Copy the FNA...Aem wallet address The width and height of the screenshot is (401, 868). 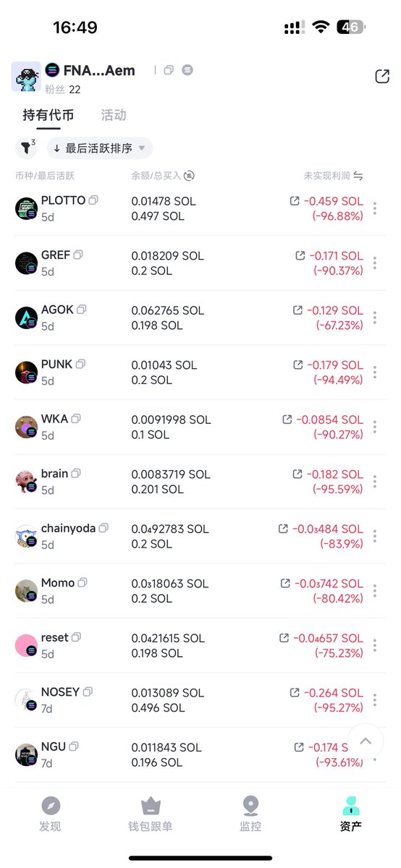pyautogui.click(x=169, y=70)
